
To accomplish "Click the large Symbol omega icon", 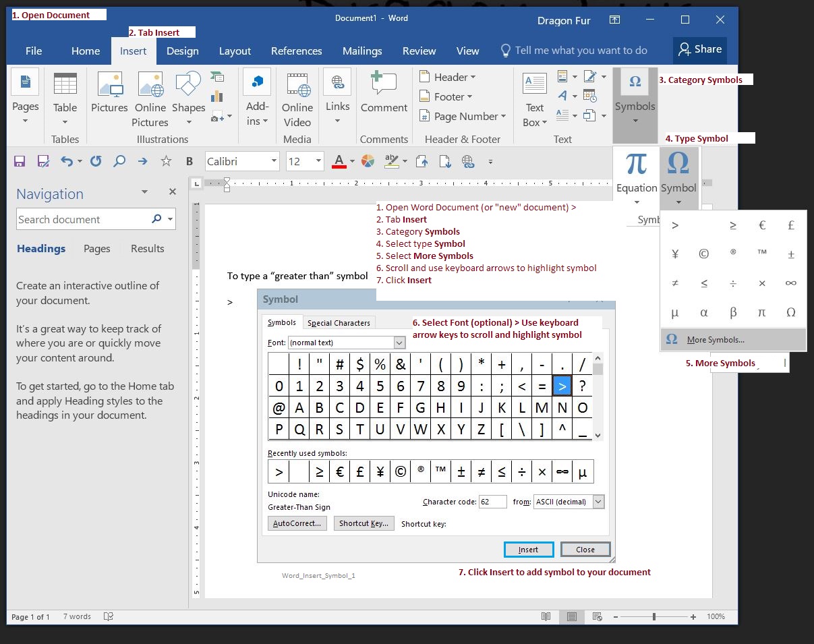I will click(x=678, y=164).
